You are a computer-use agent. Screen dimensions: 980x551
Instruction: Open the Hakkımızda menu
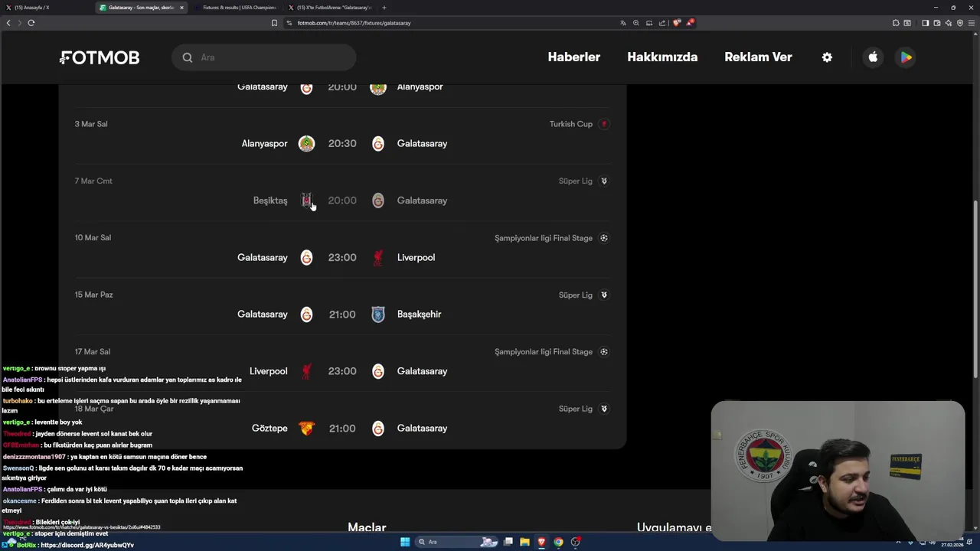[662, 57]
